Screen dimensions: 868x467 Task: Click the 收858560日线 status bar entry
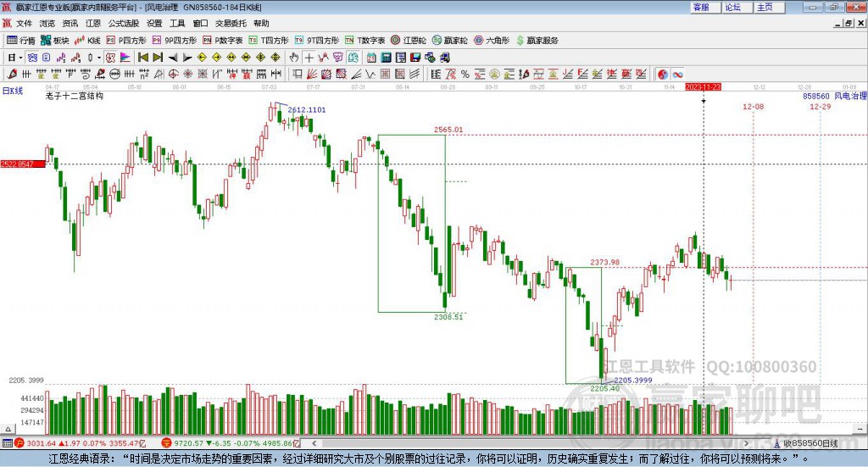[x=806, y=443]
